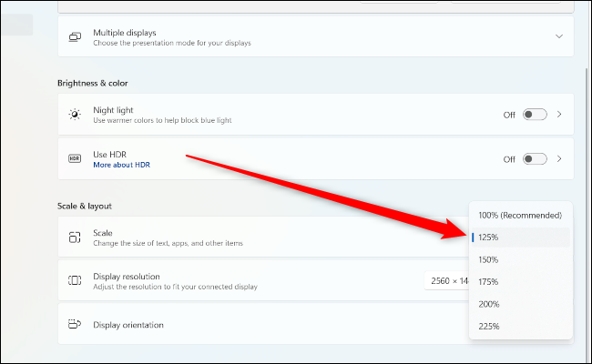This screenshot has width=592, height=364.
Task: Expand the Multiple displays section
Action: (558, 36)
